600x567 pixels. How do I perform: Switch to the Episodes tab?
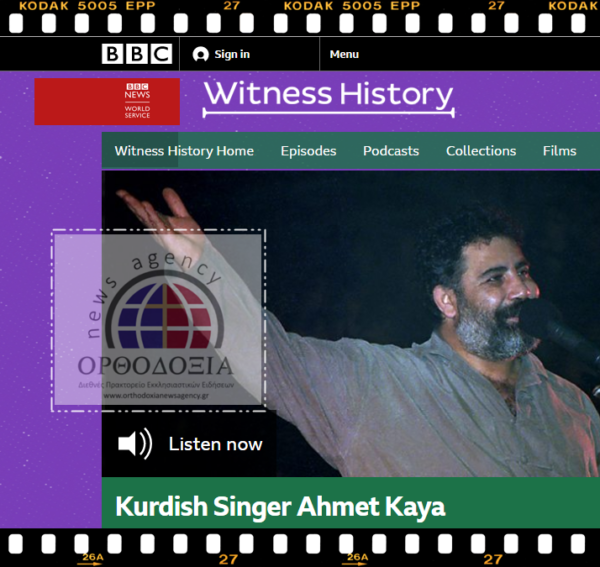click(x=308, y=151)
